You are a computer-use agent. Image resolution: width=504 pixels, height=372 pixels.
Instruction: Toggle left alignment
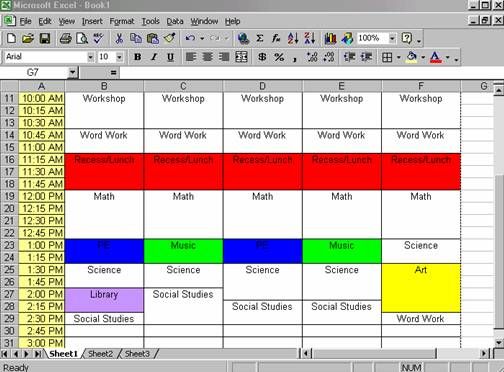point(191,57)
